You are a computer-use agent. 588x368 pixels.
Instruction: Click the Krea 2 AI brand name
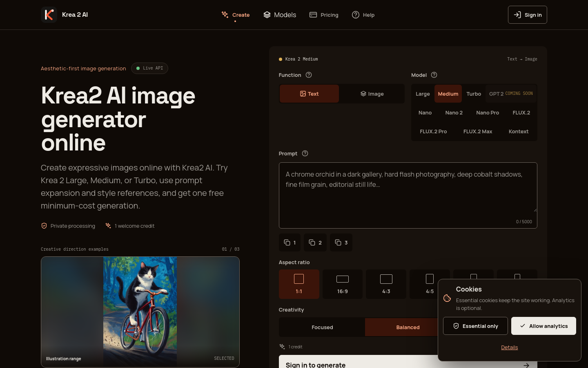[75, 15]
